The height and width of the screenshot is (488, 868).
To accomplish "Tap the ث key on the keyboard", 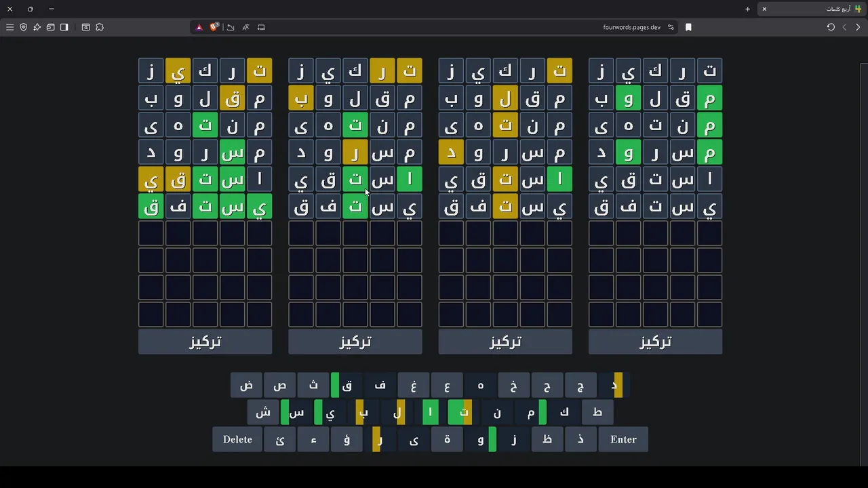I will (313, 385).
